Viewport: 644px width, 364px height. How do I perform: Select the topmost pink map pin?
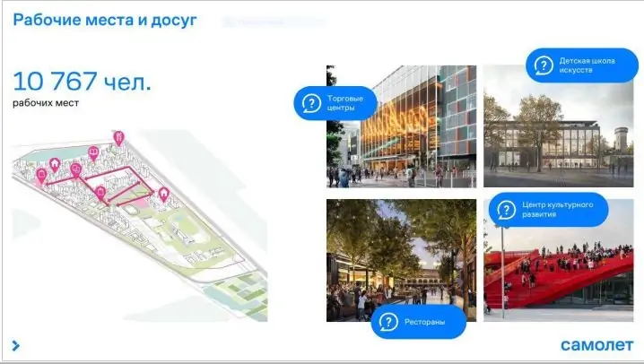117,136
